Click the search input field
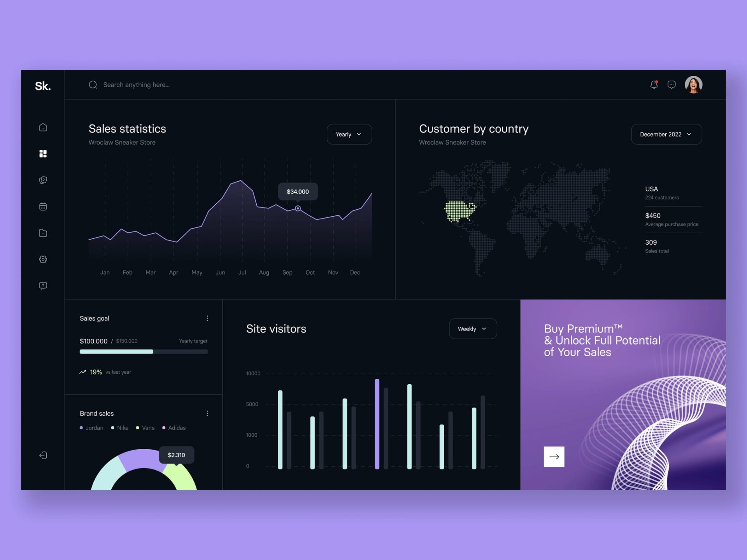Viewport: 747px width, 560px height. tap(137, 84)
